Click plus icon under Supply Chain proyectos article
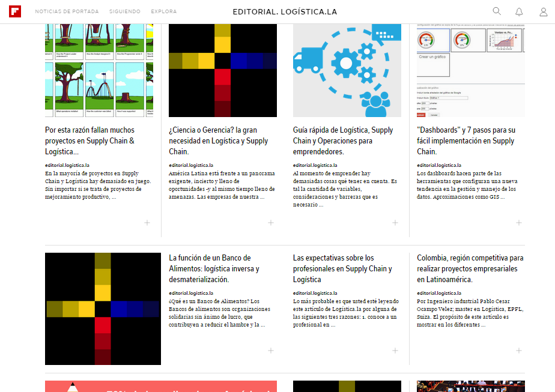 [147, 223]
